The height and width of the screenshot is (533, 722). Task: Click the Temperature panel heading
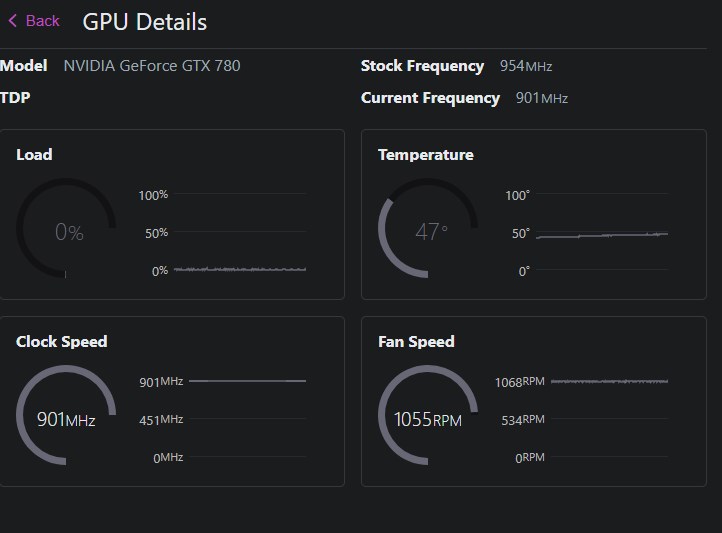pos(425,155)
